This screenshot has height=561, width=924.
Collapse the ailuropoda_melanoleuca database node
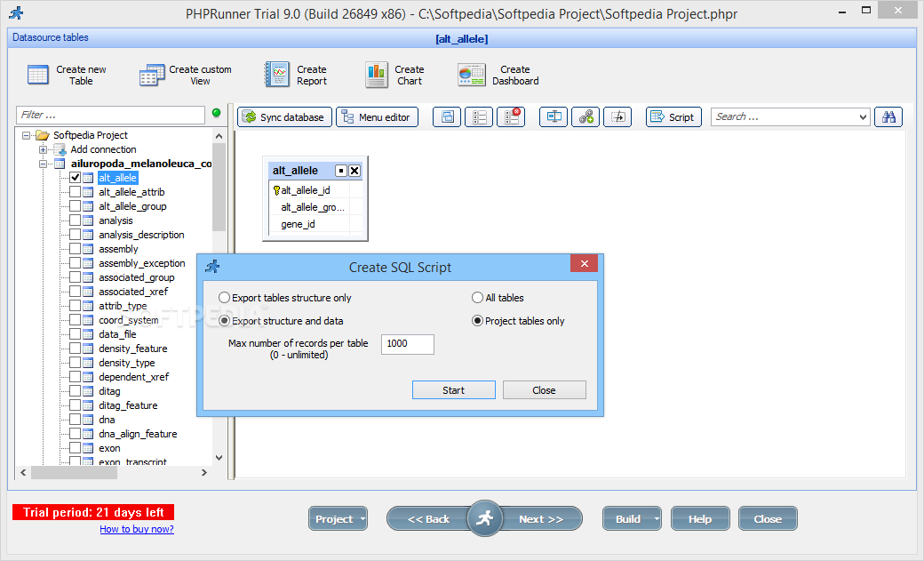click(43, 164)
